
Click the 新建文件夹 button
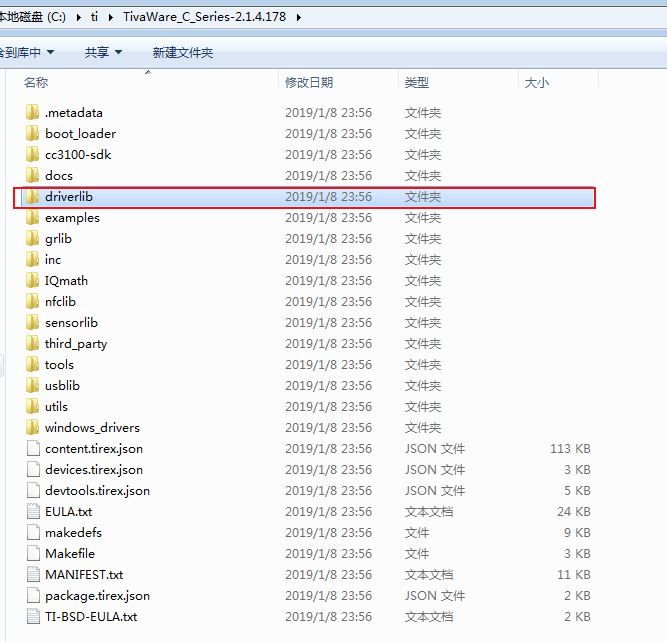(183, 52)
